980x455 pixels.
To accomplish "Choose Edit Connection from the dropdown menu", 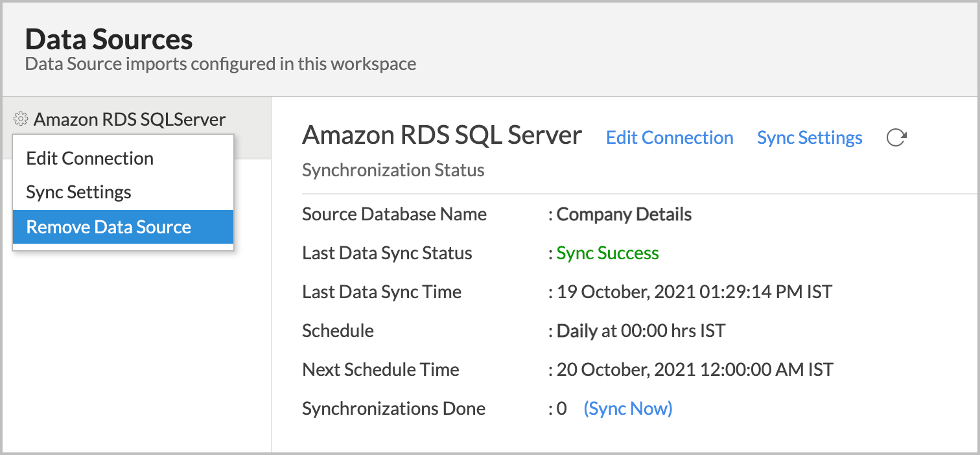I will pos(122,158).
